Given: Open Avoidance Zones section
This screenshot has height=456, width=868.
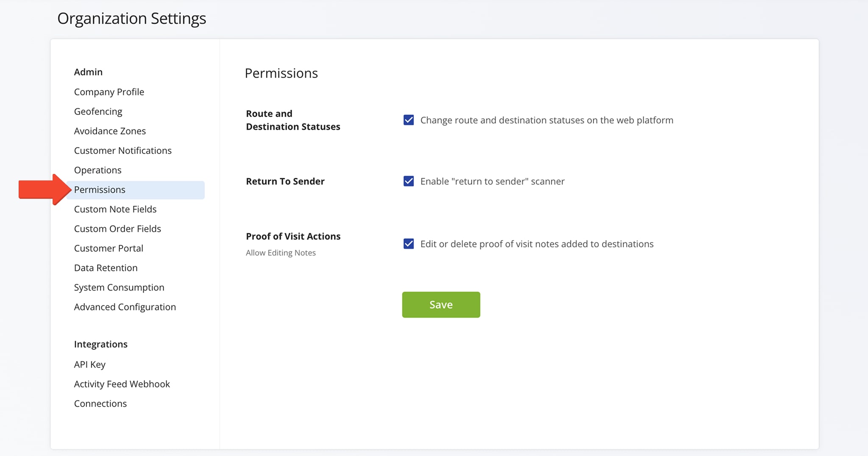Looking at the screenshot, I should coord(110,131).
